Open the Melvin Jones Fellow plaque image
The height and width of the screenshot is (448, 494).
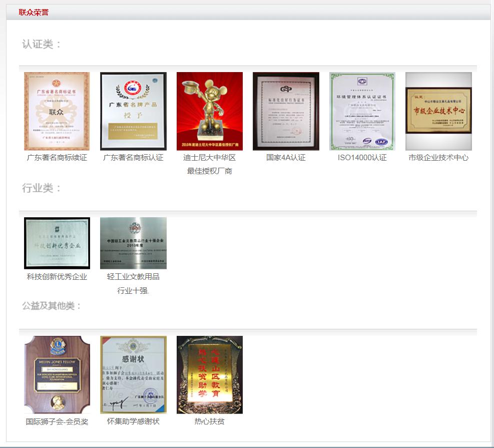coord(57,374)
